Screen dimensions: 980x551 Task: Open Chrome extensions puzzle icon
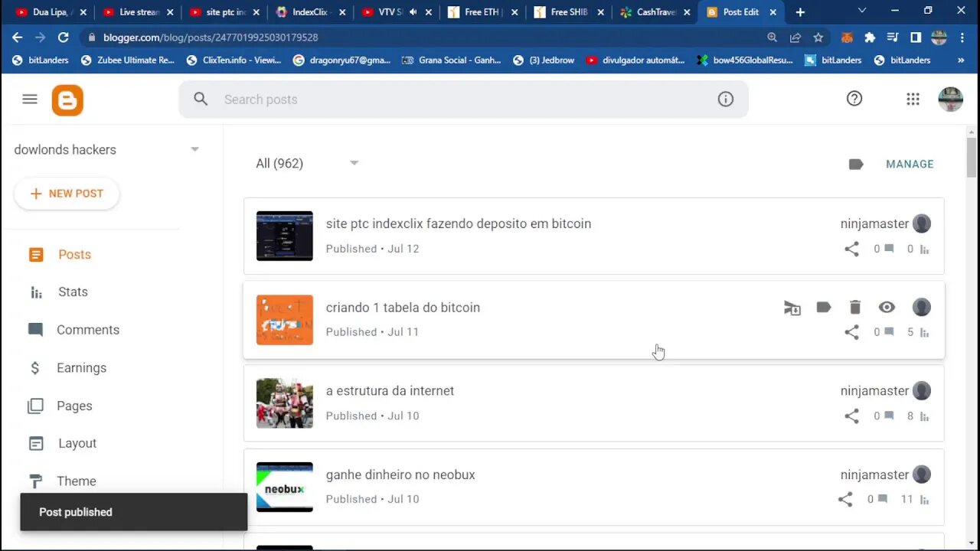(x=870, y=37)
